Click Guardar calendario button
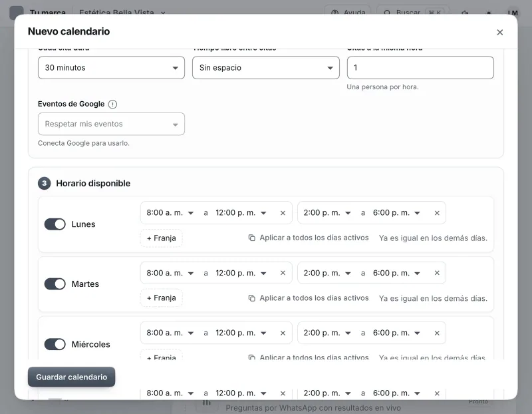This screenshot has width=532, height=414. point(71,377)
